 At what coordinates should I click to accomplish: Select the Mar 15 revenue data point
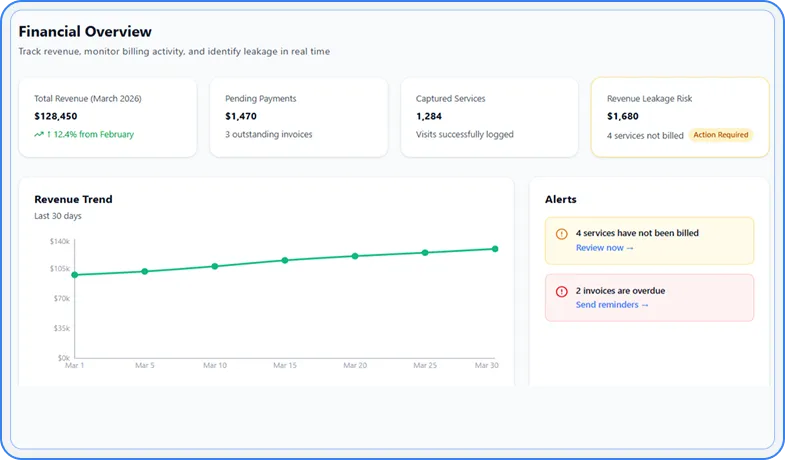(x=285, y=260)
